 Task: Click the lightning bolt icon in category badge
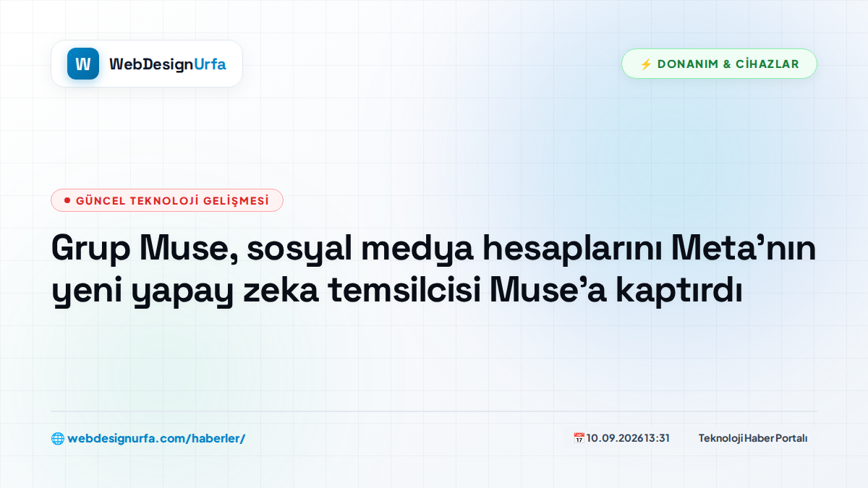coord(646,64)
